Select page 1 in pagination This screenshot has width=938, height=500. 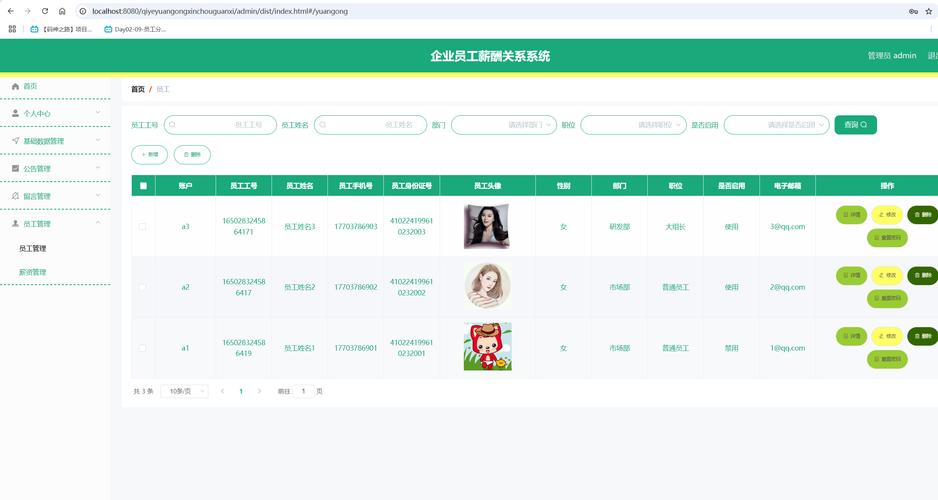point(241,391)
